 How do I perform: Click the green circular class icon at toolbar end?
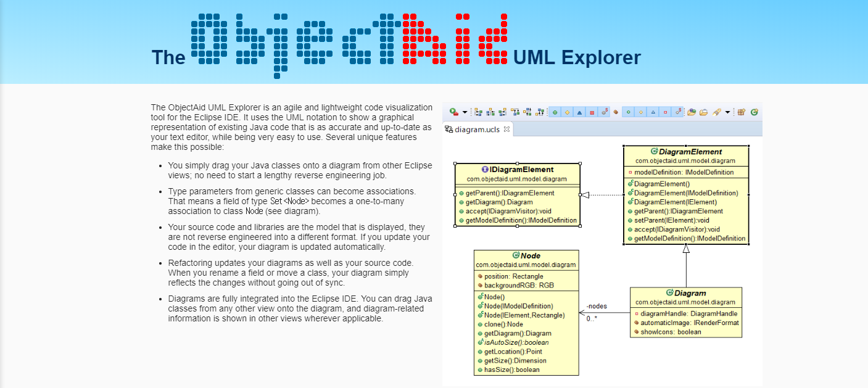click(x=754, y=112)
